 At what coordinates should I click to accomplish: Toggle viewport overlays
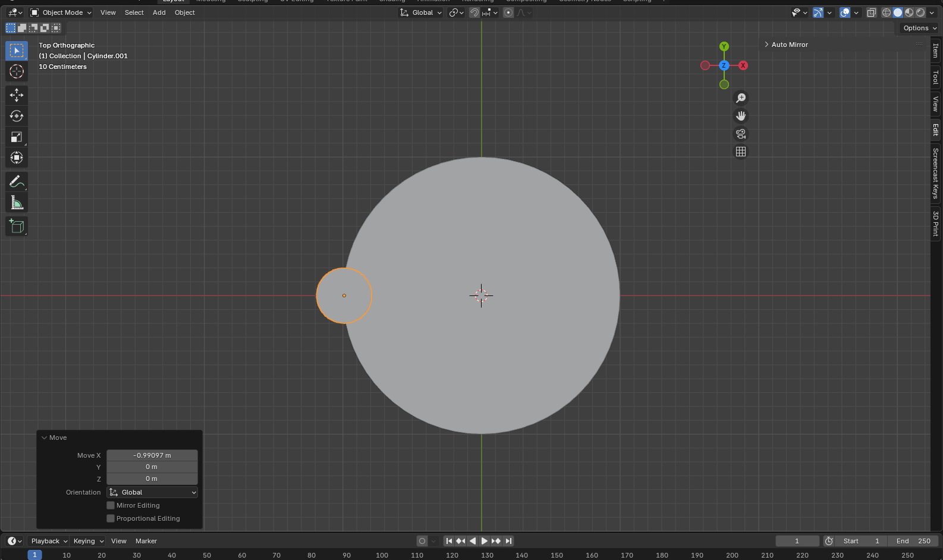pos(845,12)
